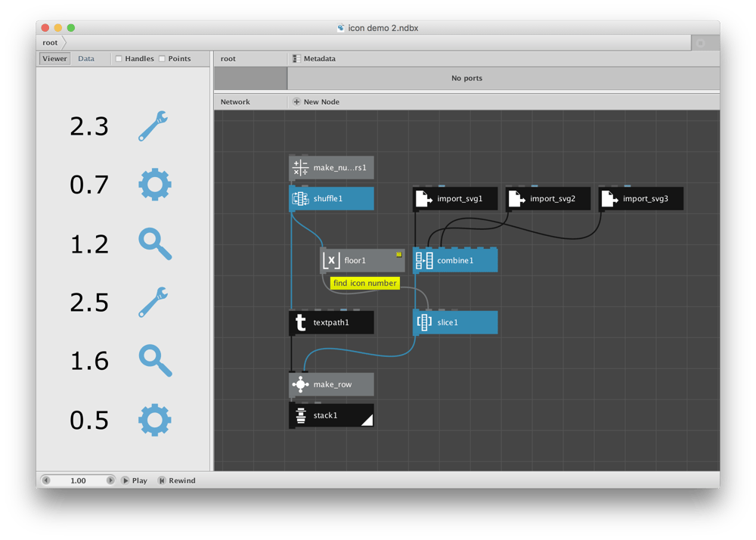Viewport: 756px width, 540px height.
Task: Click the New Node plus icon
Action: coord(296,102)
